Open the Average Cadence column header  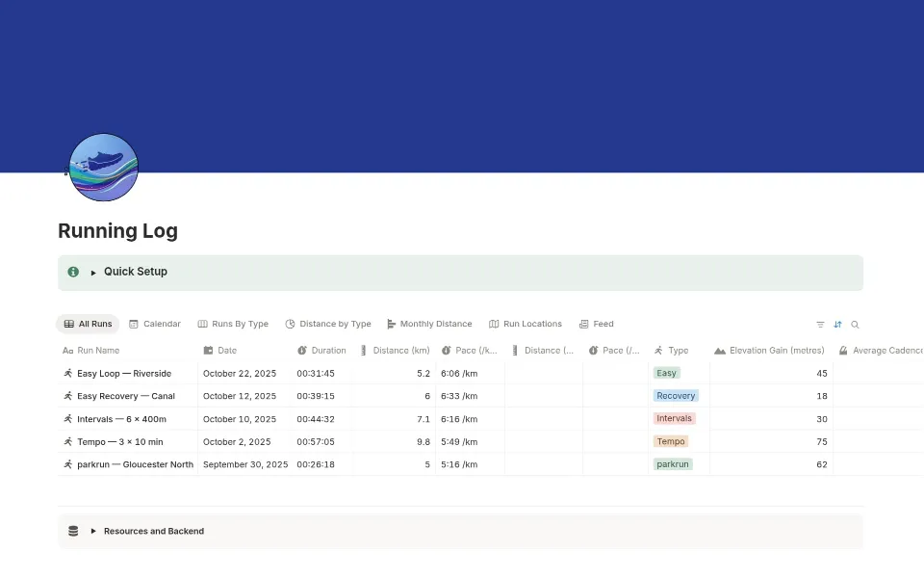(x=878, y=351)
